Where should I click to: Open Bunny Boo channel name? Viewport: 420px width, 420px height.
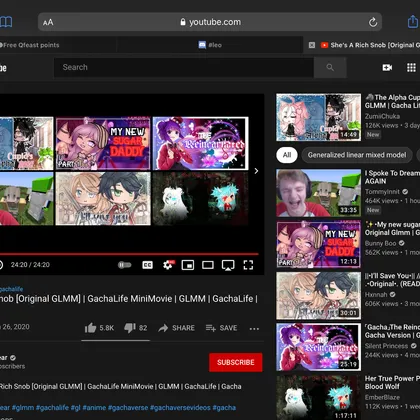[380, 243]
